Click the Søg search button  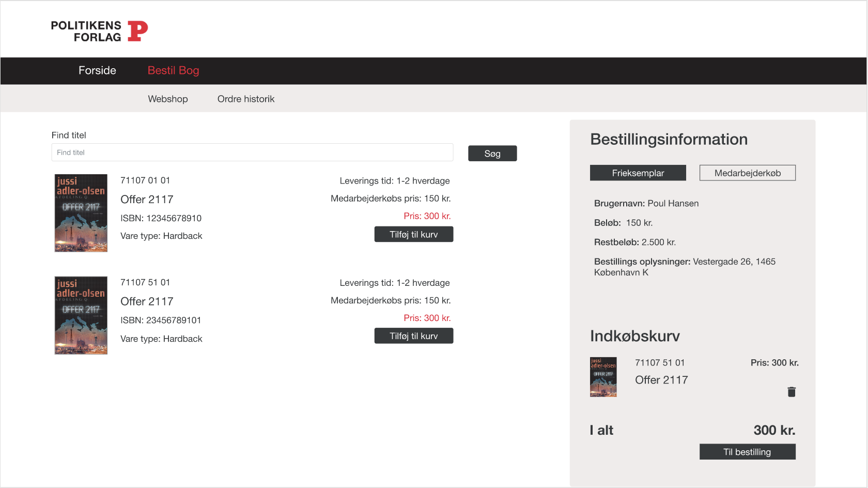(x=492, y=154)
